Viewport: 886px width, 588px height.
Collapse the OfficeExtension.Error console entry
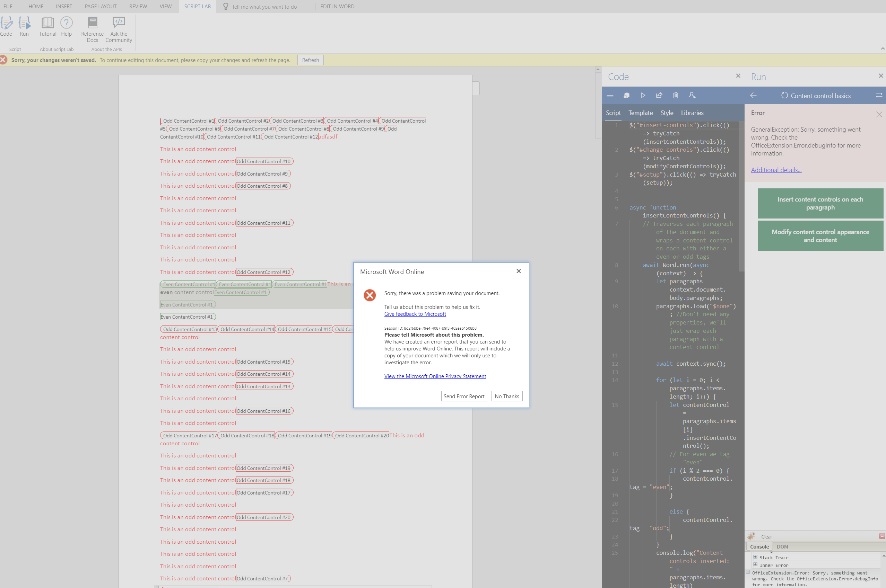coord(748,573)
